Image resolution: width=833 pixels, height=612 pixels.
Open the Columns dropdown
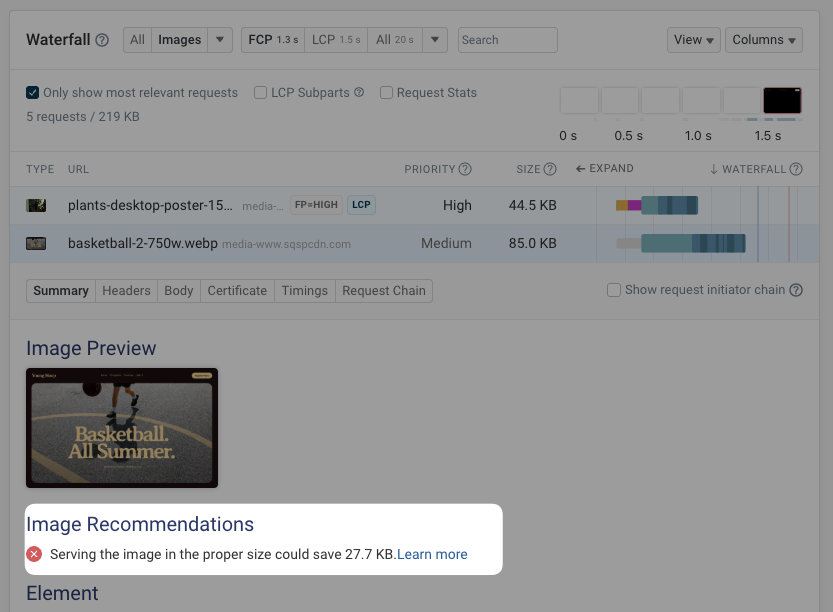tap(763, 40)
